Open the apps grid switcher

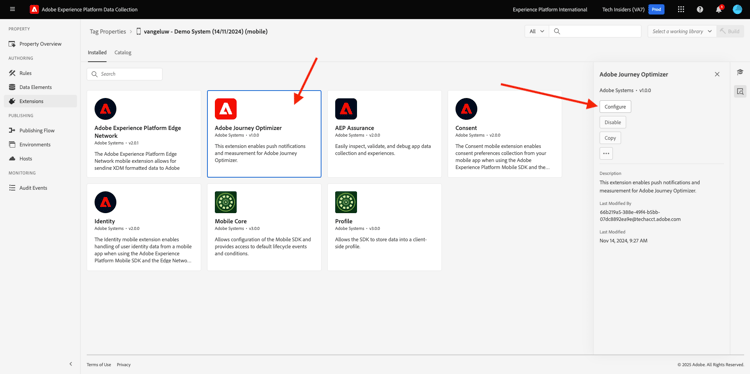[x=681, y=9]
